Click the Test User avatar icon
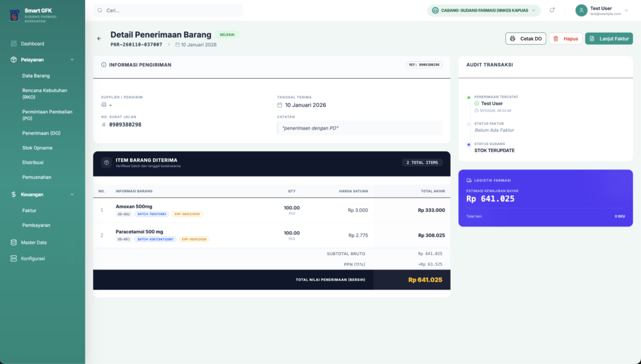 pyautogui.click(x=582, y=11)
